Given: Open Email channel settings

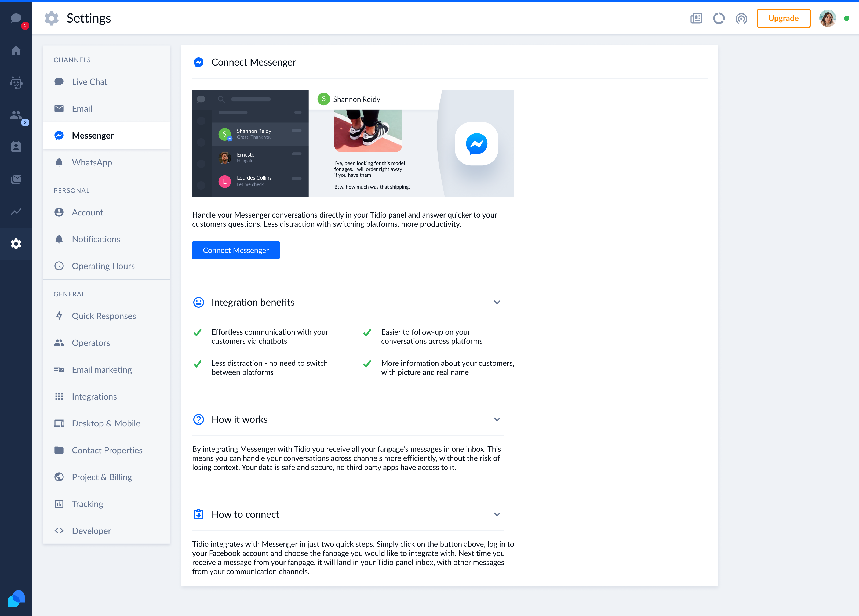Looking at the screenshot, I should [106, 109].
